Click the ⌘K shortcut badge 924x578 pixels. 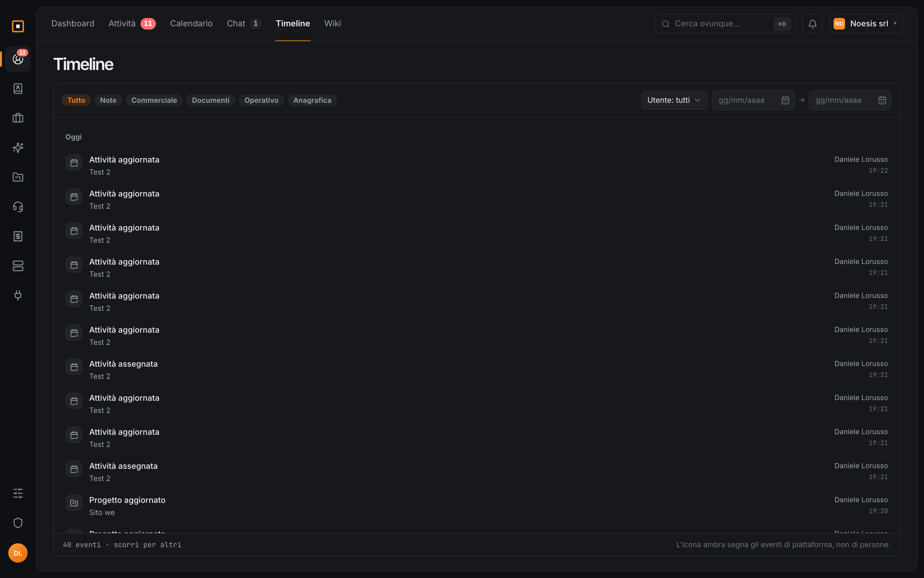point(782,24)
